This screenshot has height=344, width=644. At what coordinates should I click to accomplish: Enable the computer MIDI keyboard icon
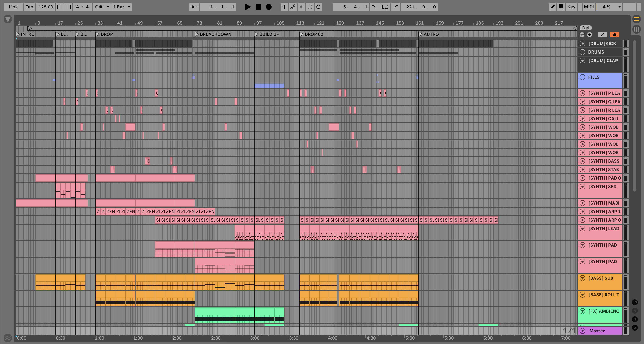(561, 7)
